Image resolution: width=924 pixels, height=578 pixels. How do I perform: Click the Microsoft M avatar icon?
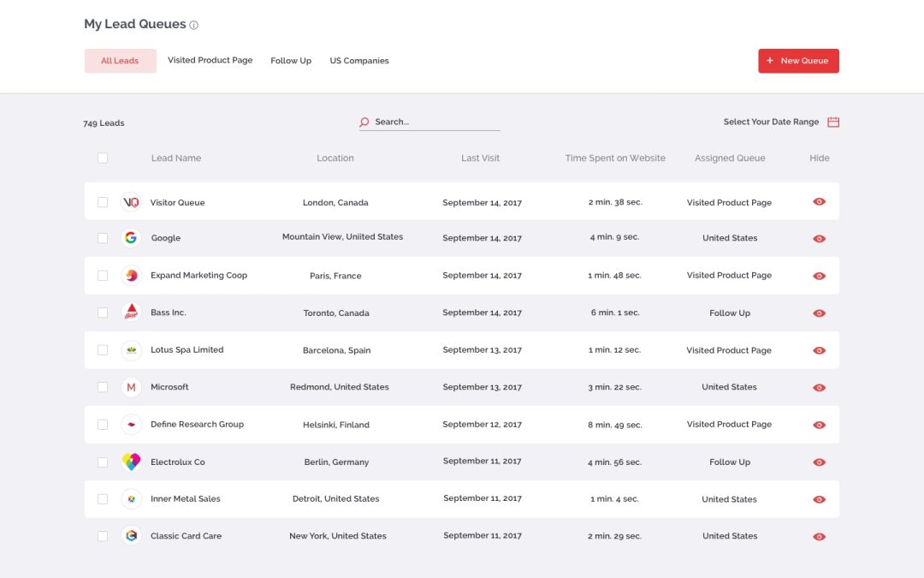tap(131, 387)
